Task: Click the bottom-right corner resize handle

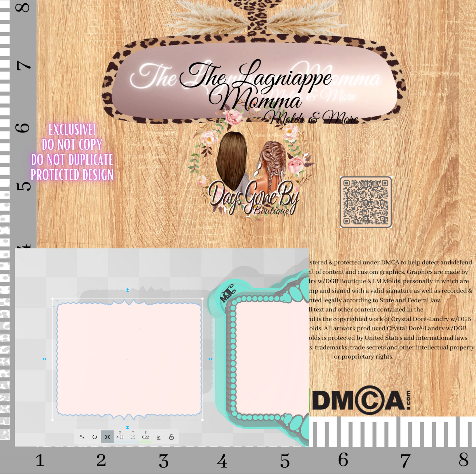Action: pos(202,420)
